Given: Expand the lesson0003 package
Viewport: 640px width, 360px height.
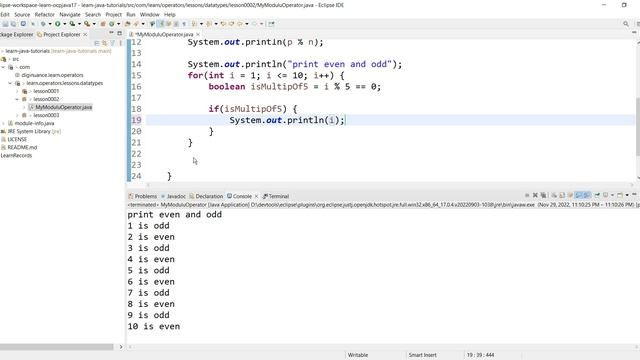Looking at the screenshot, I should (x=17, y=115).
